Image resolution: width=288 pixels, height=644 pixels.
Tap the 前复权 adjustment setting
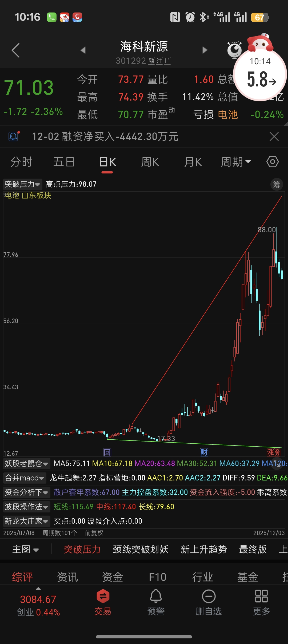pos(94,533)
